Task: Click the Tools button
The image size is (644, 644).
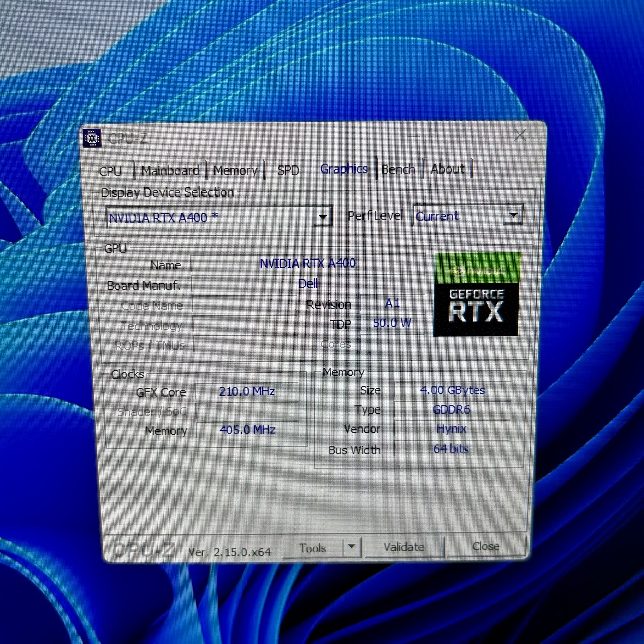Action: (x=312, y=548)
